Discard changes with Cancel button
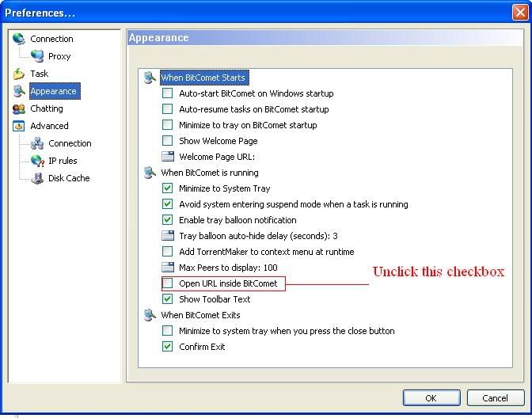The height and width of the screenshot is (418, 532). (x=496, y=397)
